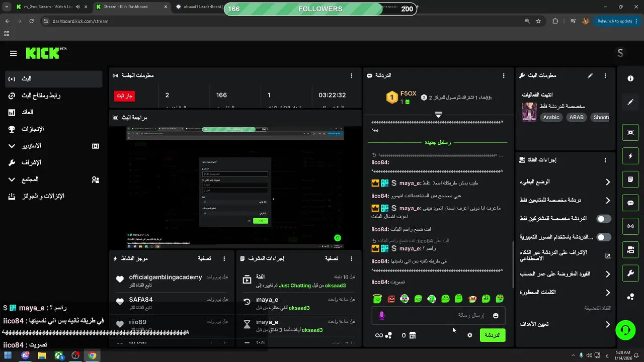The width and height of the screenshot is (644, 362).
Task: Click the Arabic tag chip
Action: coord(551,117)
